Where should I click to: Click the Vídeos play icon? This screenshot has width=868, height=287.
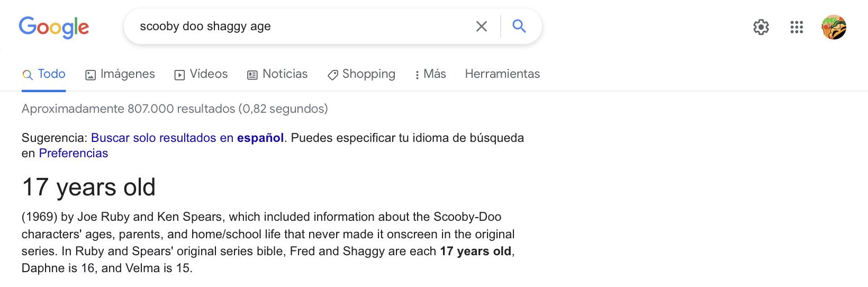point(180,75)
